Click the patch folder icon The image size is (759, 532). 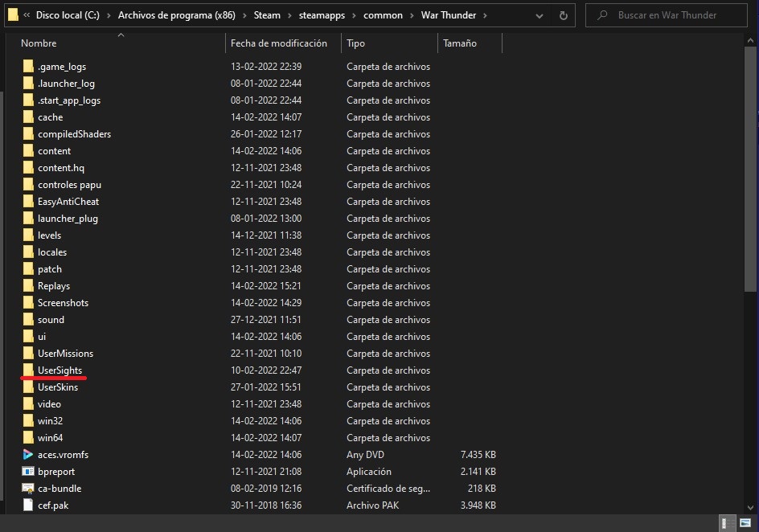point(28,269)
